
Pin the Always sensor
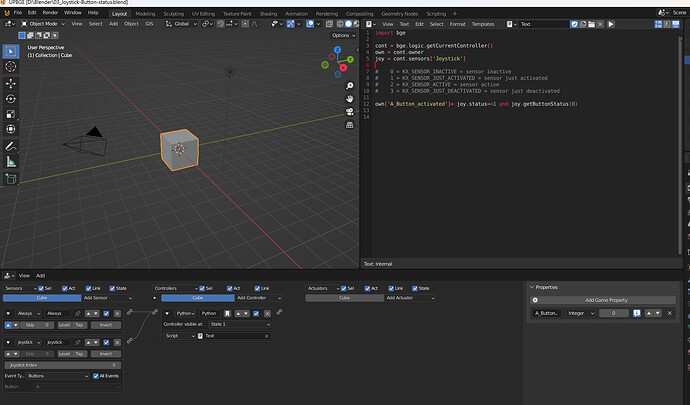78,313
